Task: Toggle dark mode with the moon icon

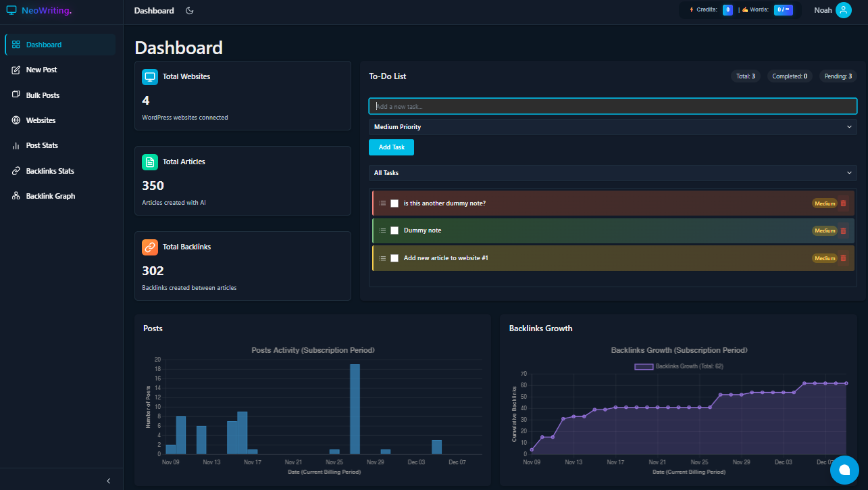Action: tap(189, 10)
